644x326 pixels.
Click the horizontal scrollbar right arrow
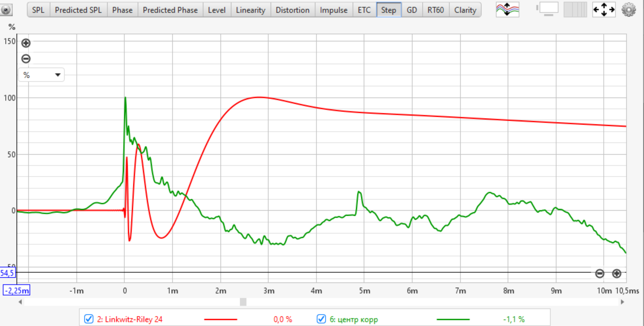click(622, 302)
